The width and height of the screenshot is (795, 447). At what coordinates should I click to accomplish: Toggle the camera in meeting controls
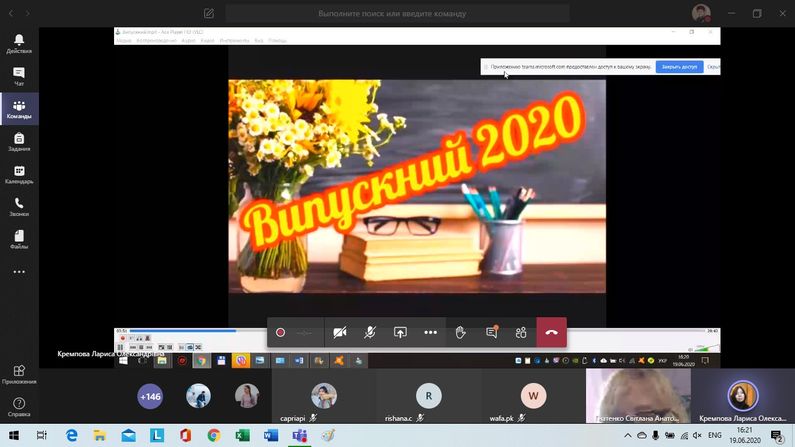(x=340, y=332)
